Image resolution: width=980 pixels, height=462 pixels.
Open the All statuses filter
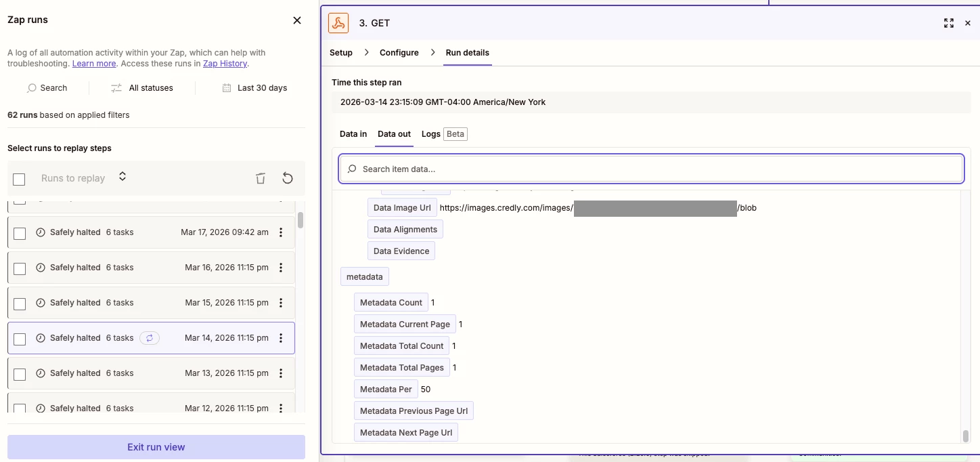142,88
